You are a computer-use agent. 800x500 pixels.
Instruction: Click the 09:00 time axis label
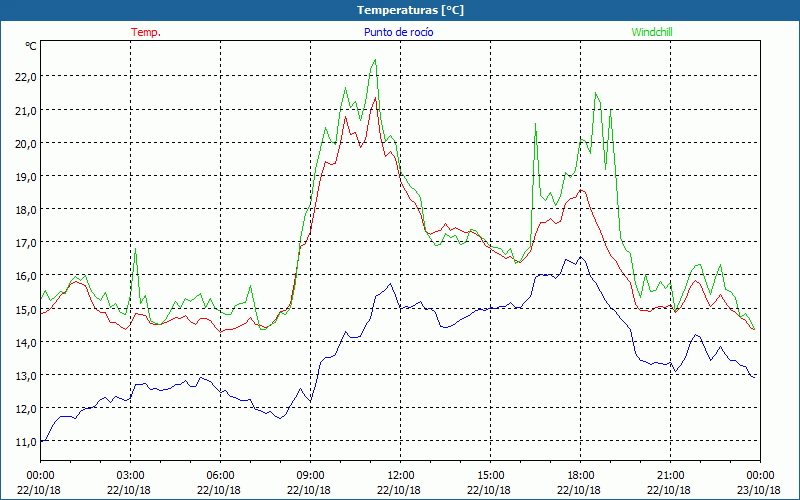coord(310,476)
